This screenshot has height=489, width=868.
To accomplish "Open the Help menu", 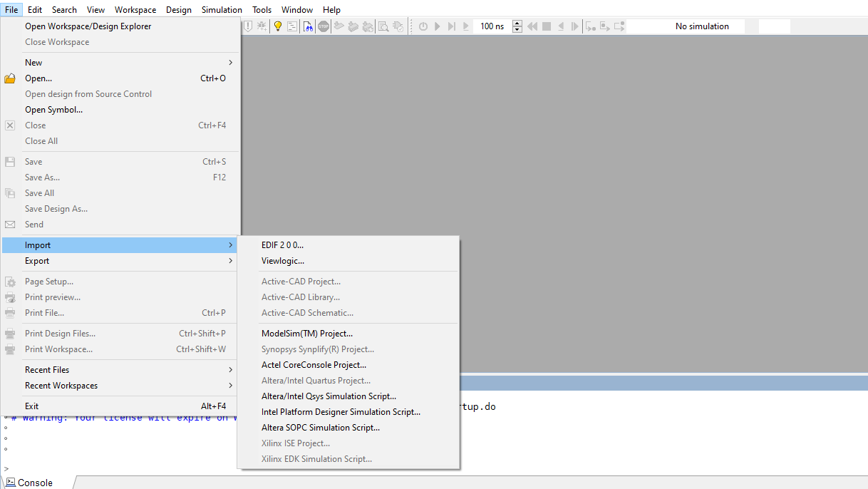I will pos(331,10).
